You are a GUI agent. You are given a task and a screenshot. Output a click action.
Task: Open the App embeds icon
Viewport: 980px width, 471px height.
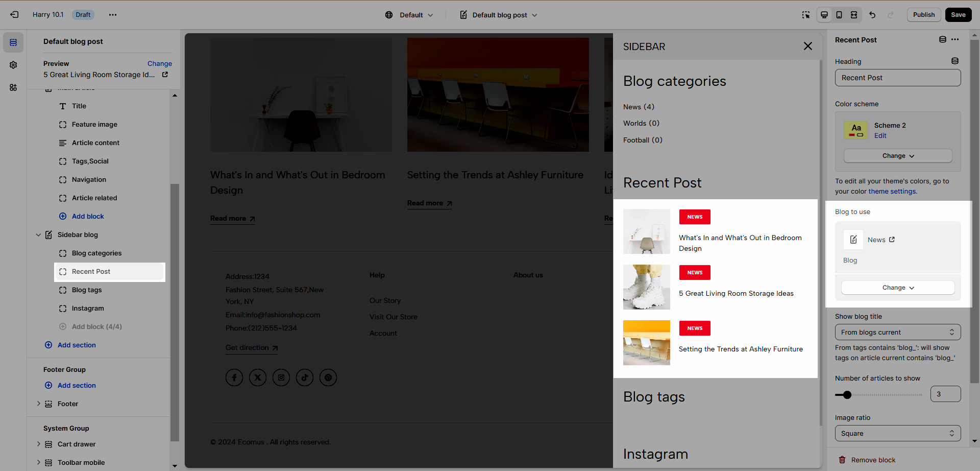click(13, 87)
